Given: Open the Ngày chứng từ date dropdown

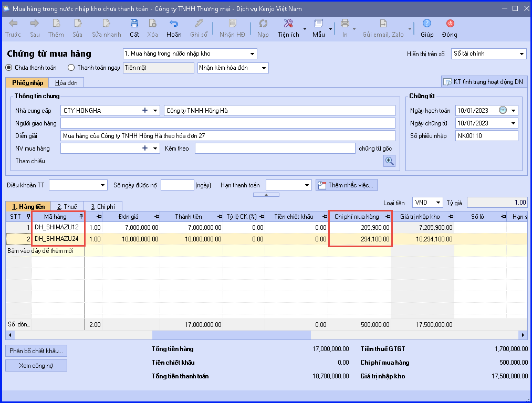Looking at the screenshot, I should 513,123.
